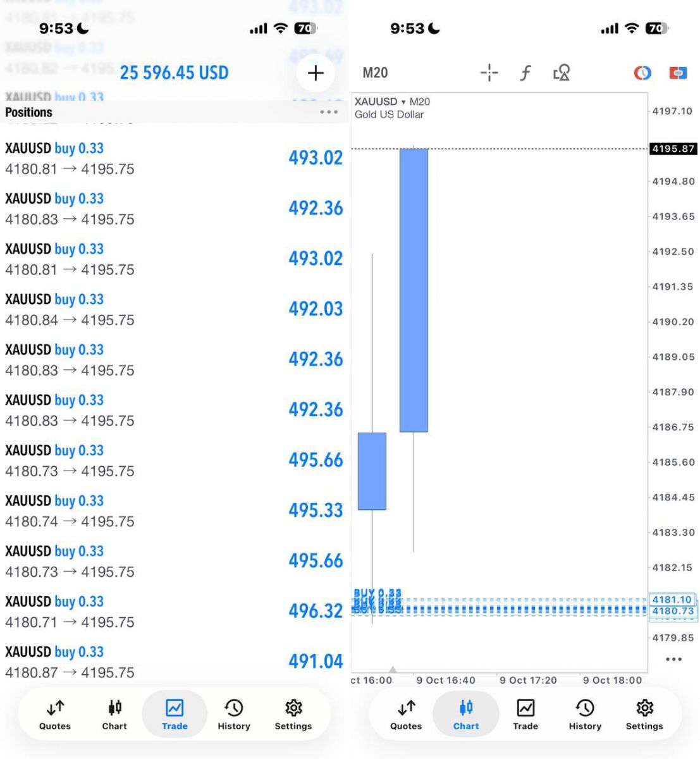The image size is (700, 759).
Task: Open Settings tab in right screen
Action: pyautogui.click(x=644, y=715)
